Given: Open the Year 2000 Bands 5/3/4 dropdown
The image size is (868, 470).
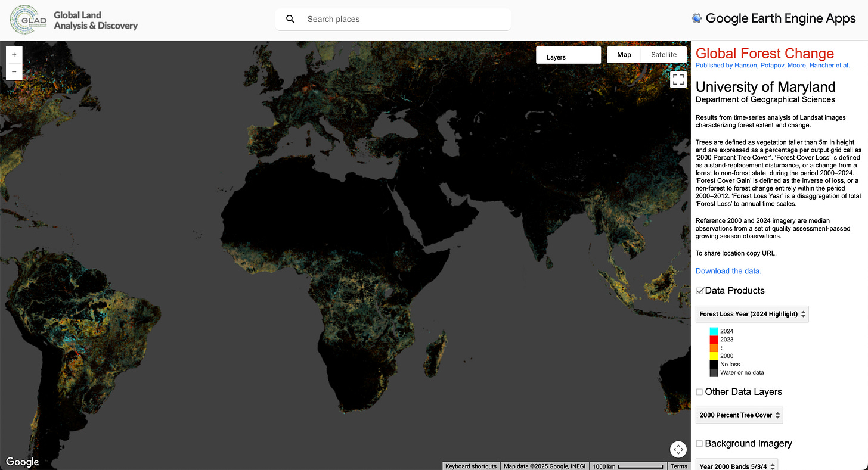Looking at the screenshot, I should click(x=737, y=466).
